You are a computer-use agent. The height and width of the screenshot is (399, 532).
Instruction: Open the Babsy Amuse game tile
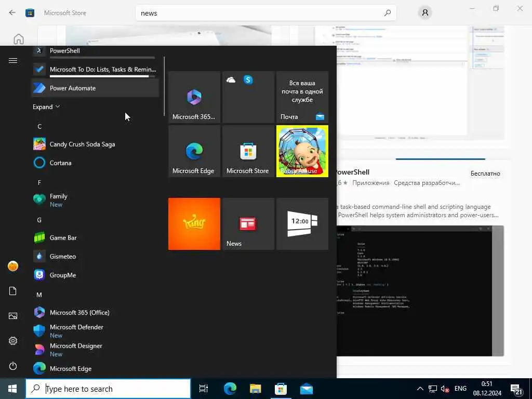[x=302, y=151]
